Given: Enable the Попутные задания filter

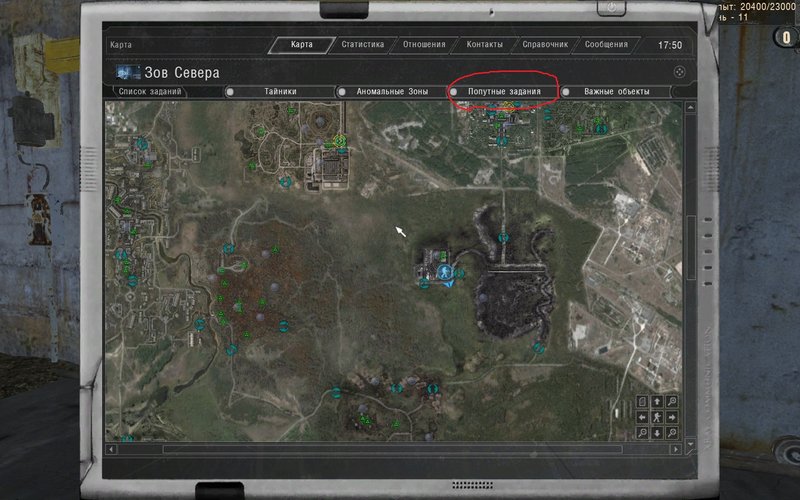Looking at the screenshot, I should coord(504,92).
